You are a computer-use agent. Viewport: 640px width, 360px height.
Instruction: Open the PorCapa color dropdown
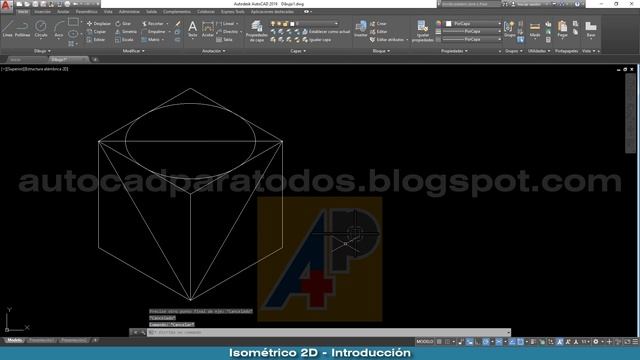[473, 24]
